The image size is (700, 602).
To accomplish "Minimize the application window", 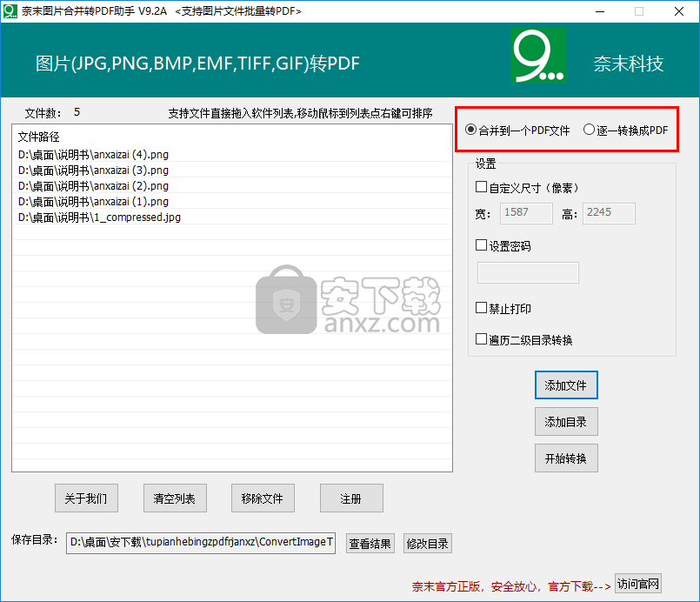I will click(x=600, y=11).
